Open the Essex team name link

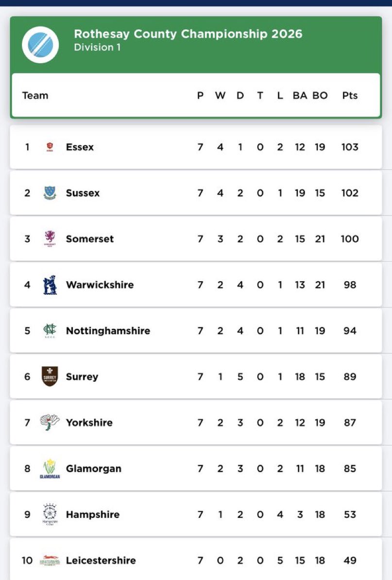(x=80, y=147)
